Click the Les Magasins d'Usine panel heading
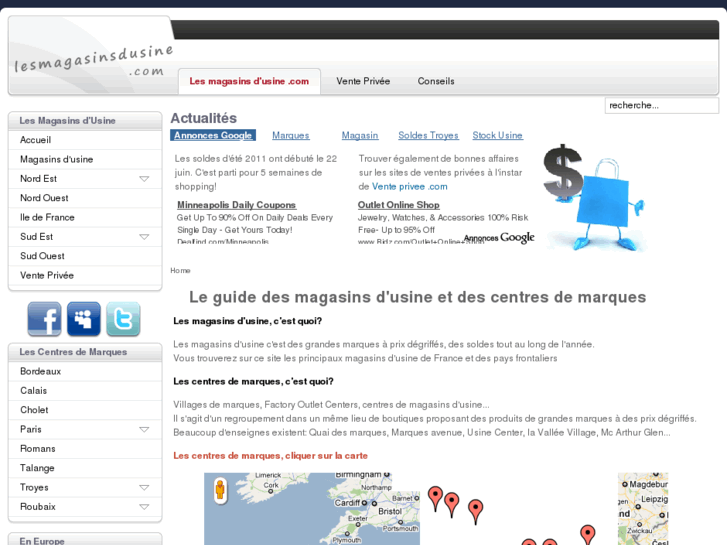Viewport: 727px width, 545px height. point(67,121)
